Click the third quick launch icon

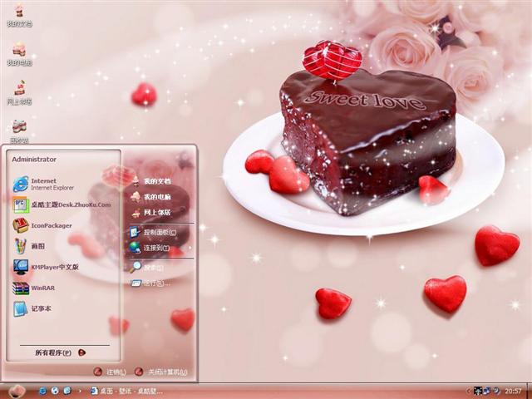pyautogui.click(x=67, y=391)
